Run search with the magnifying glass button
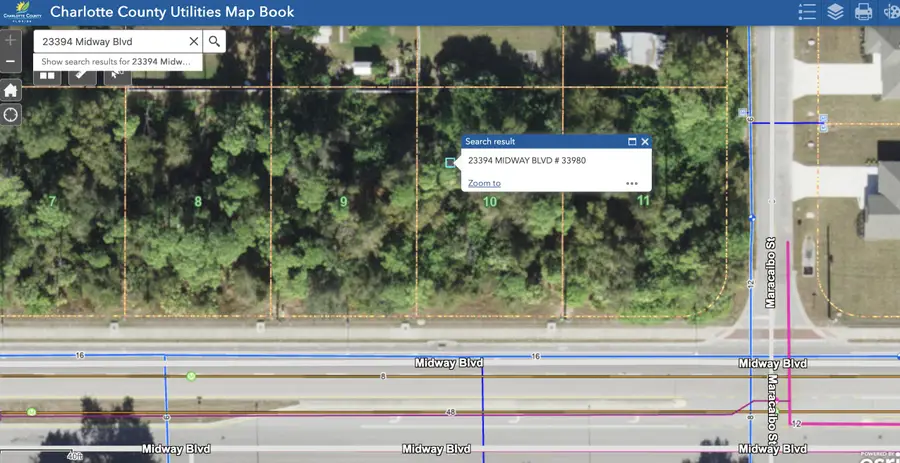Image resolution: width=900 pixels, height=463 pixels. (x=214, y=41)
